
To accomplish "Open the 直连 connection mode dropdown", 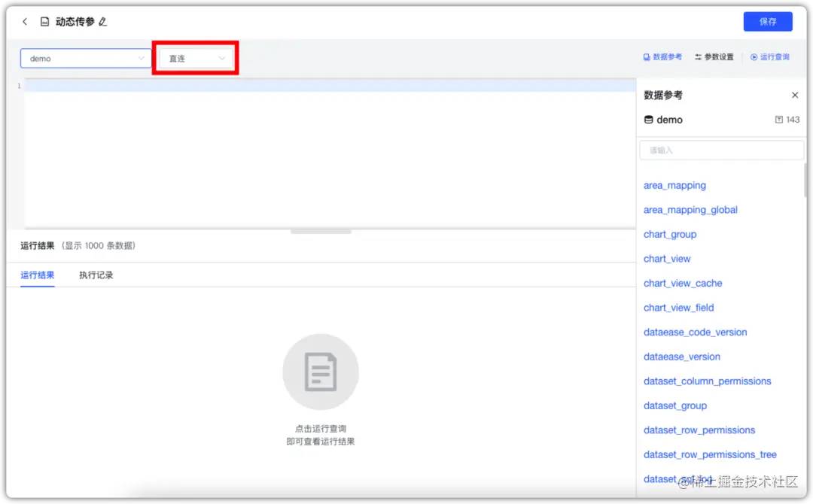I will (x=196, y=59).
